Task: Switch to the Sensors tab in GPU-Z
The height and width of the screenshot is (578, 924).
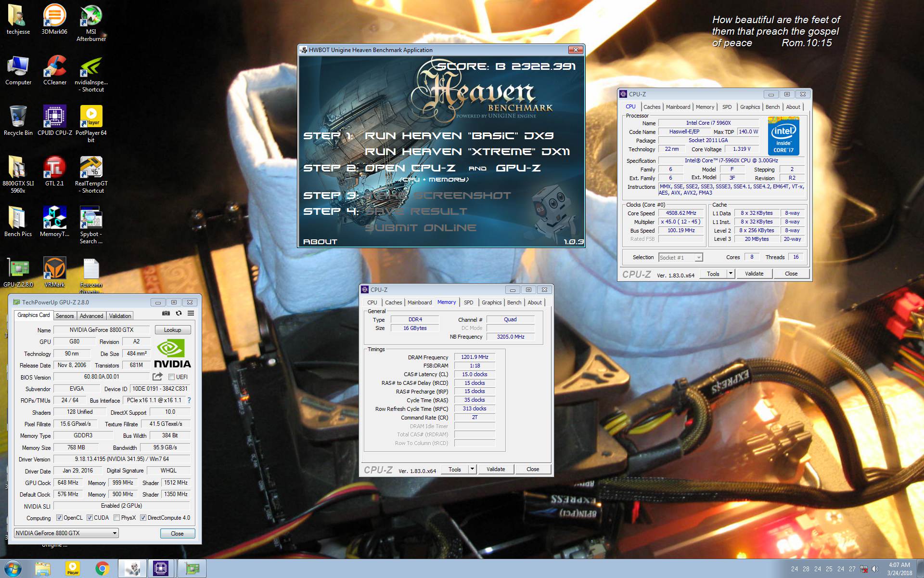Action: click(65, 316)
